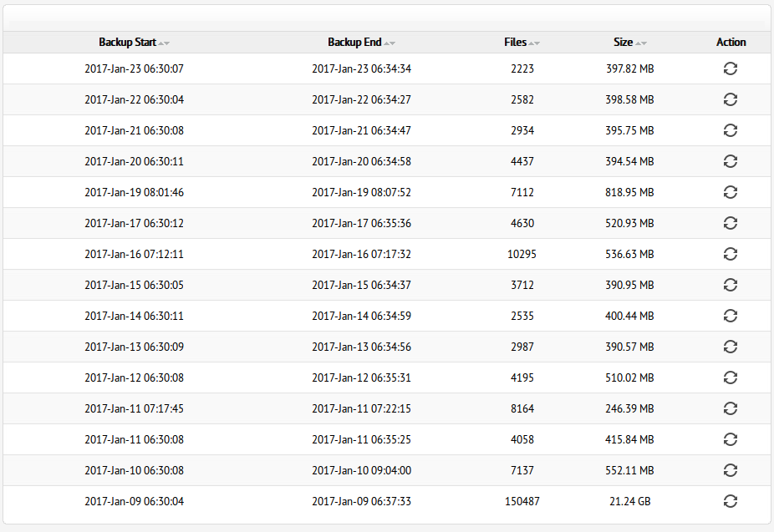Click backup end 2017-Jan-19 08:07:52

[x=361, y=192]
